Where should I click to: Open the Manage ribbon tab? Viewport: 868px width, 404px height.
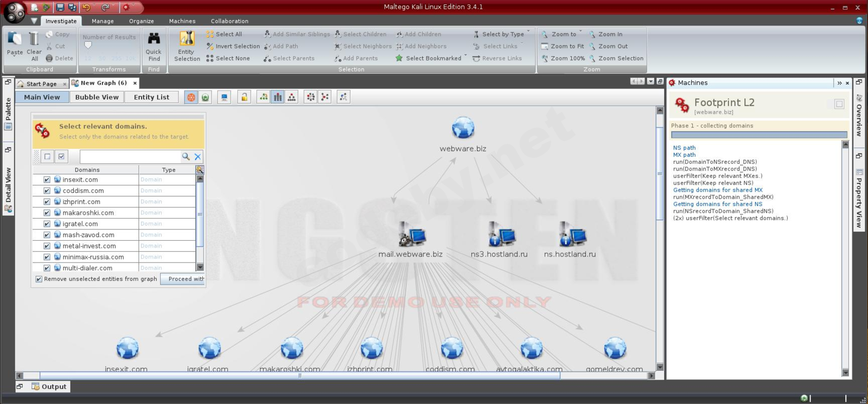(x=103, y=21)
